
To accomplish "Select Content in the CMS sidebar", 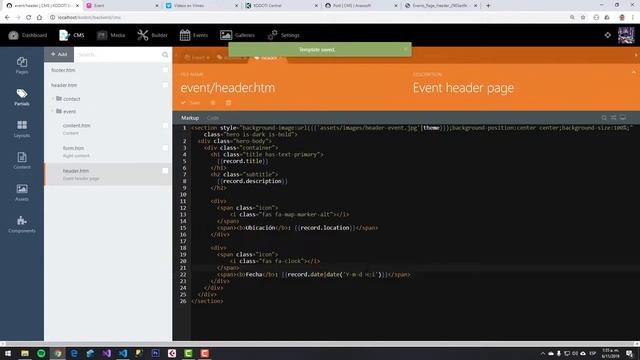I will [x=22, y=160].
